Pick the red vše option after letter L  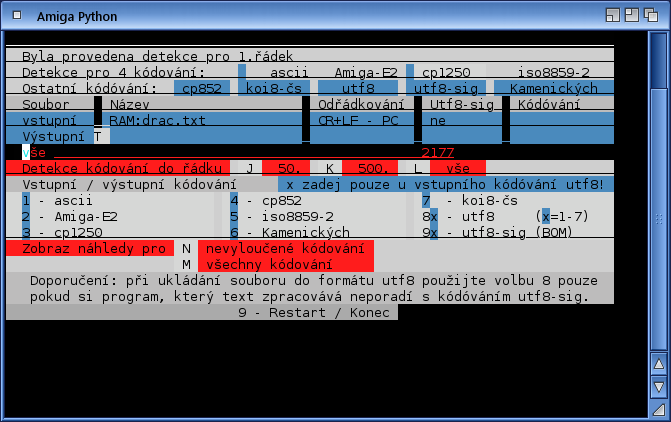pyautogui.click(x=458, y=168)
